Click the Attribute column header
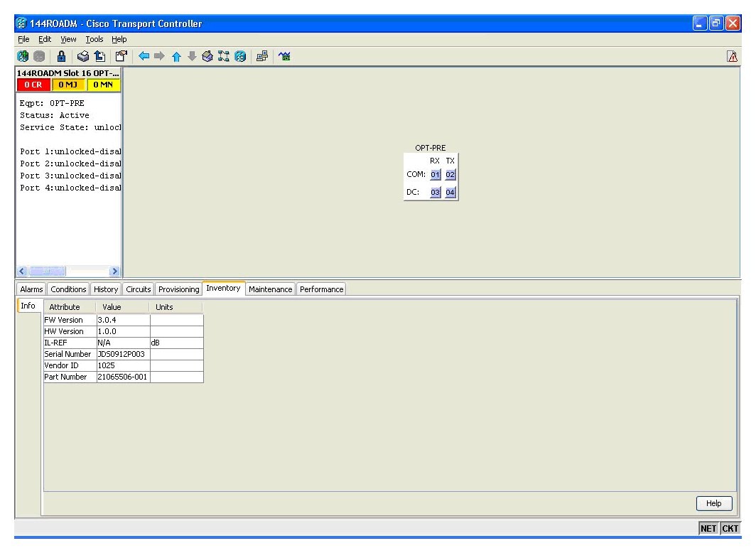Viewport: 756px width, 553px height. pos(70,307)
